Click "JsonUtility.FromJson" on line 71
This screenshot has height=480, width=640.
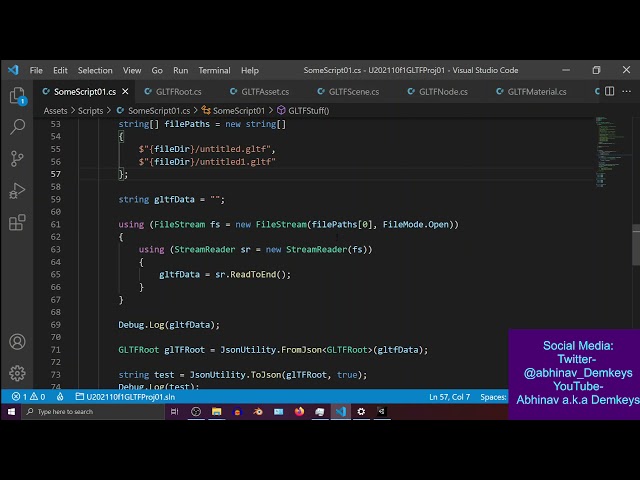pos(271,350)
